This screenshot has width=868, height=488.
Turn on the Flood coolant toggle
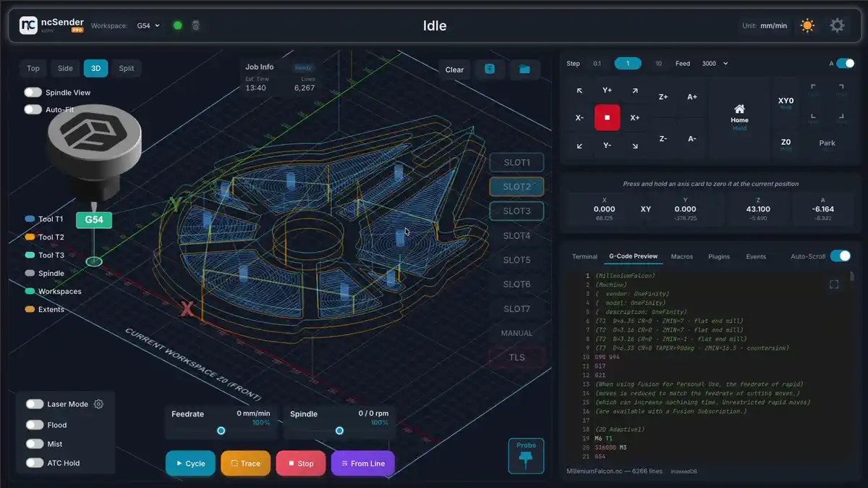click(x=35, y=425)
